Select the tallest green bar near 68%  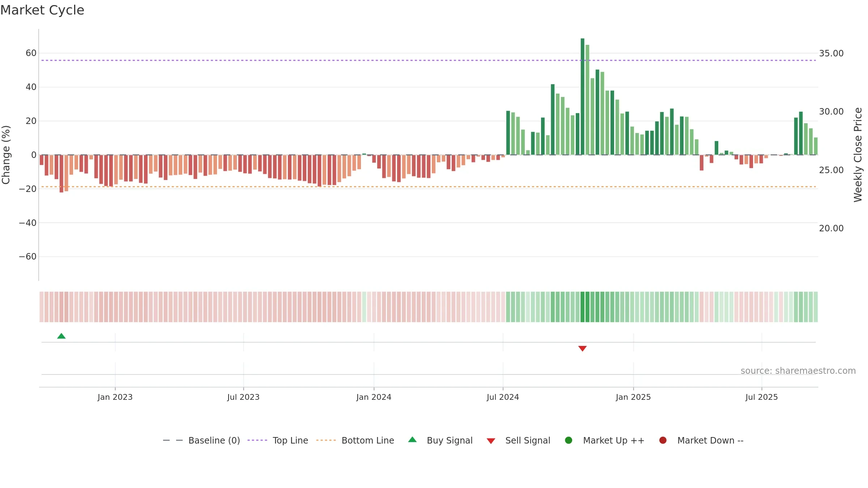coord(582,97)
